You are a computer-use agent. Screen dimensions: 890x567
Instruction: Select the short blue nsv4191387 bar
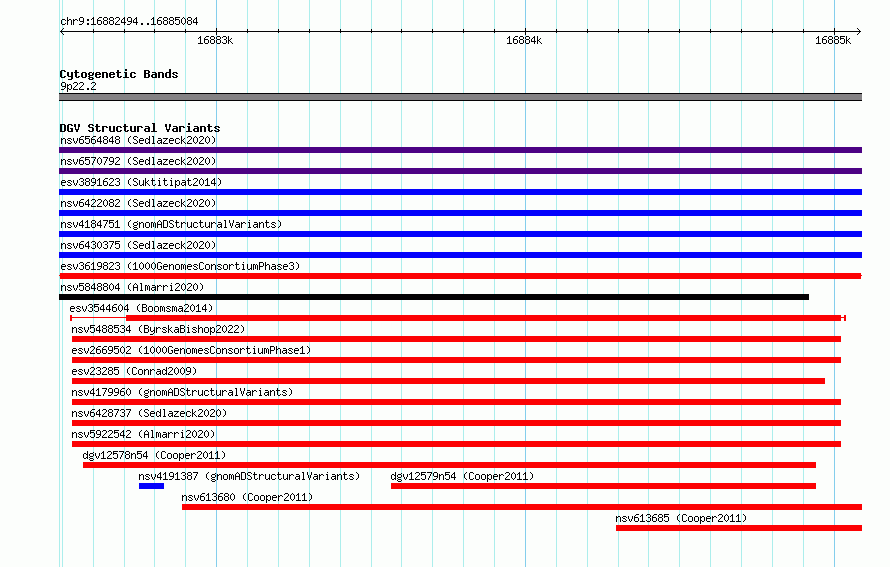[x=152, y=486]
